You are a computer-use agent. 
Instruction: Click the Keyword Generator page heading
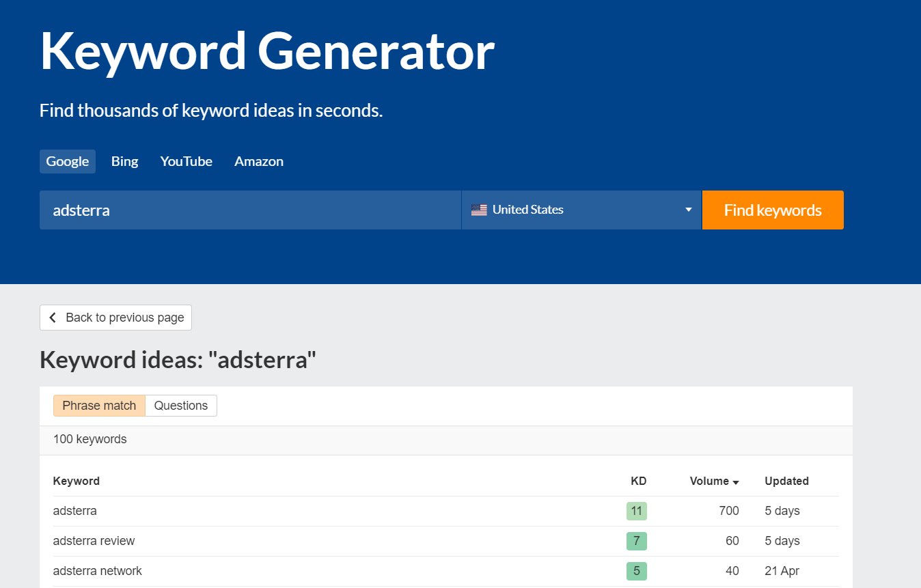[x=267, y=51]
